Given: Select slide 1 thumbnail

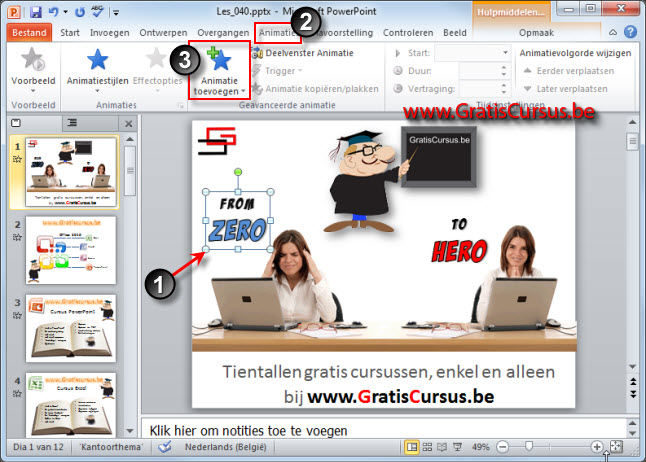Looking at the screenshot, I should click(71, 172).
